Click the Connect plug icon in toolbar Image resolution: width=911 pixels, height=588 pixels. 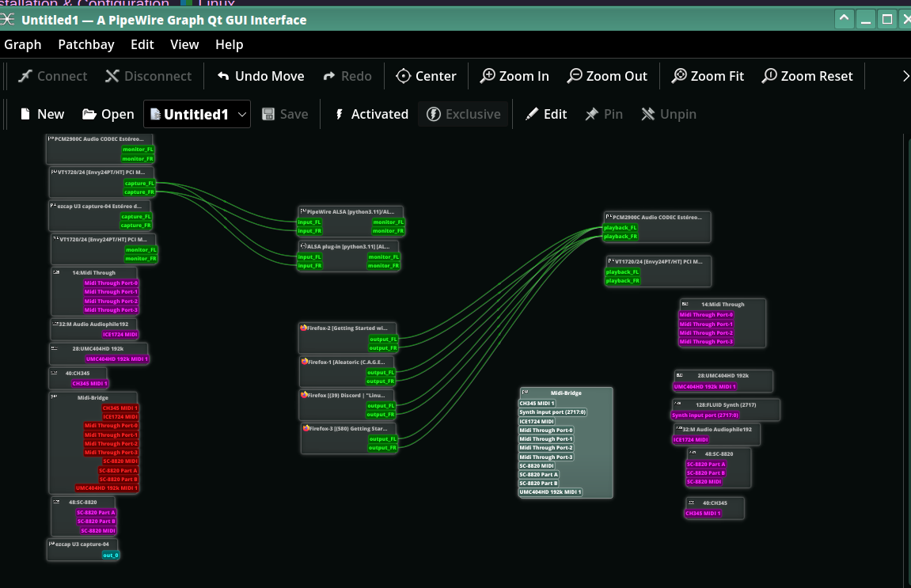tap(26, 76)
